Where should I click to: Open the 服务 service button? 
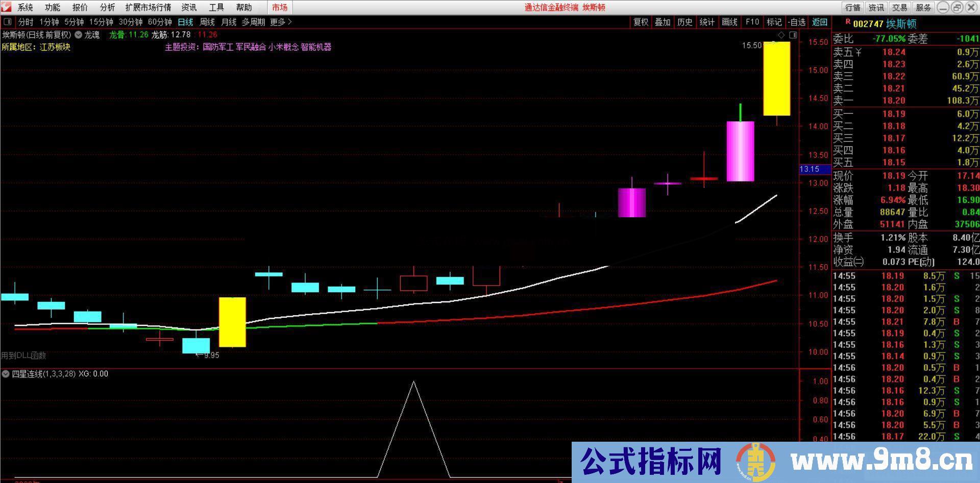tap(923, 7)
